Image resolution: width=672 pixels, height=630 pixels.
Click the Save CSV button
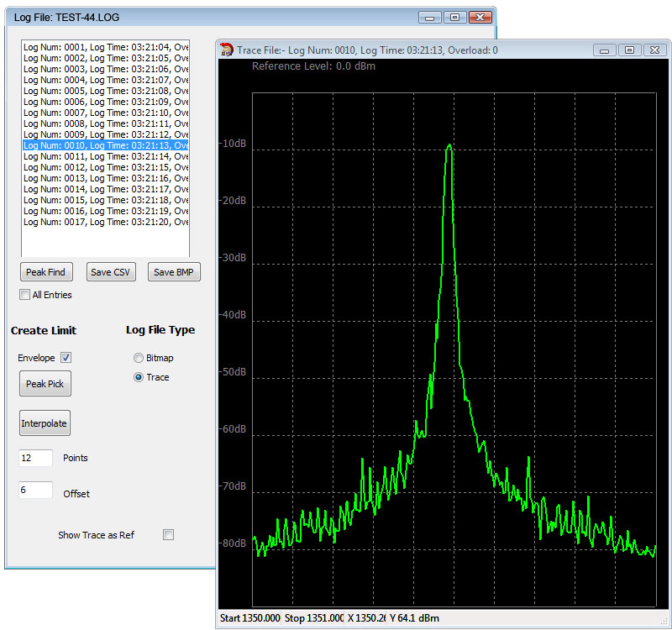click(x=110, y=272)
